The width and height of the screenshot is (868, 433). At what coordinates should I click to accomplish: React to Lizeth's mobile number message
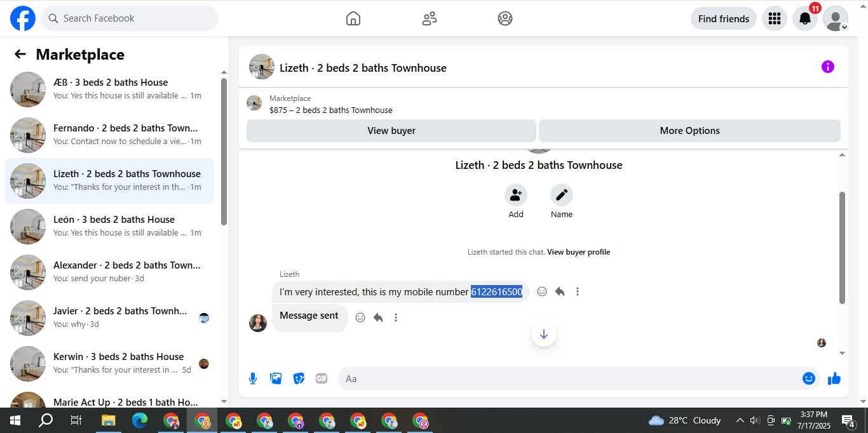542,291
